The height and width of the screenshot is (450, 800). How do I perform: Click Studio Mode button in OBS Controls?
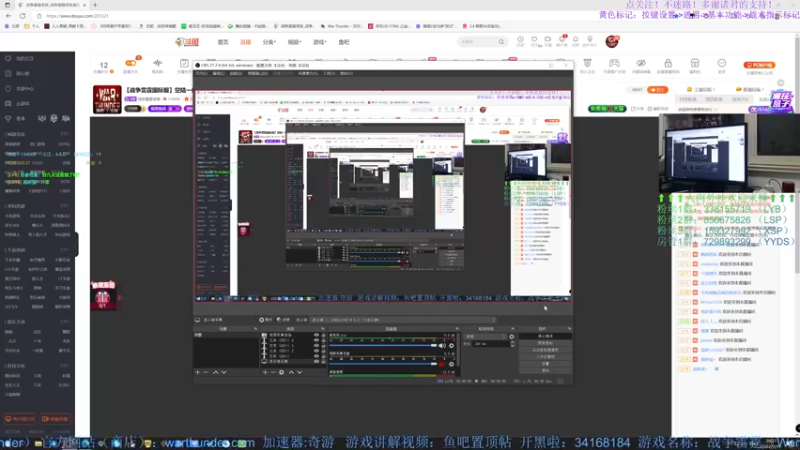tap(545, 357)
